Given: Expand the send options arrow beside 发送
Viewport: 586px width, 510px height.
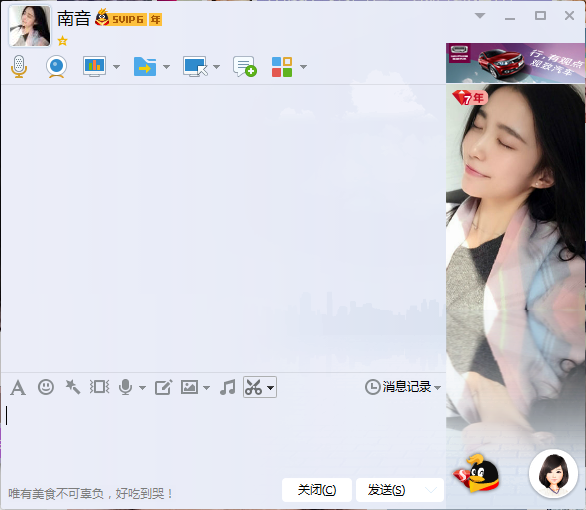Looking at the screenshot, I should pos(431,490).
